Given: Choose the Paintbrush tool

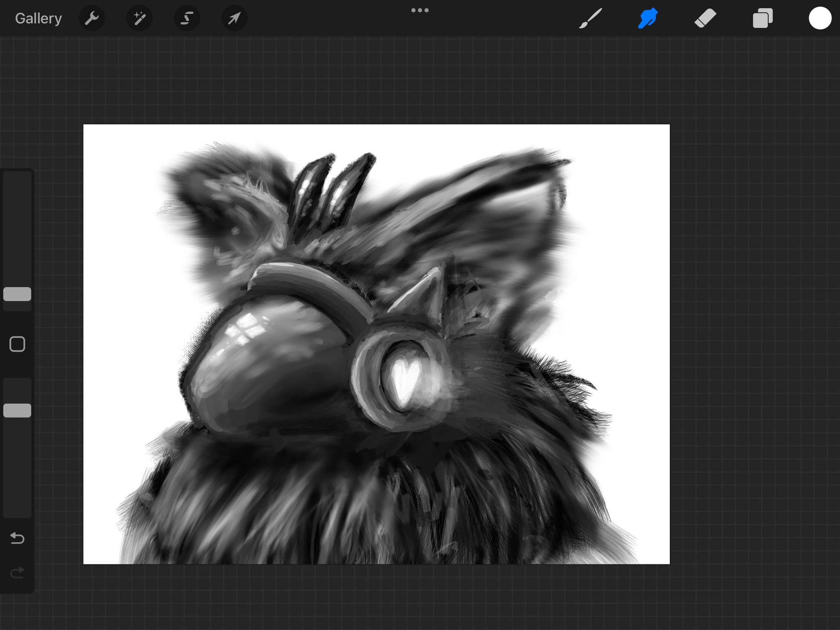Looking at the screenshot, I should tap(591, 18).
